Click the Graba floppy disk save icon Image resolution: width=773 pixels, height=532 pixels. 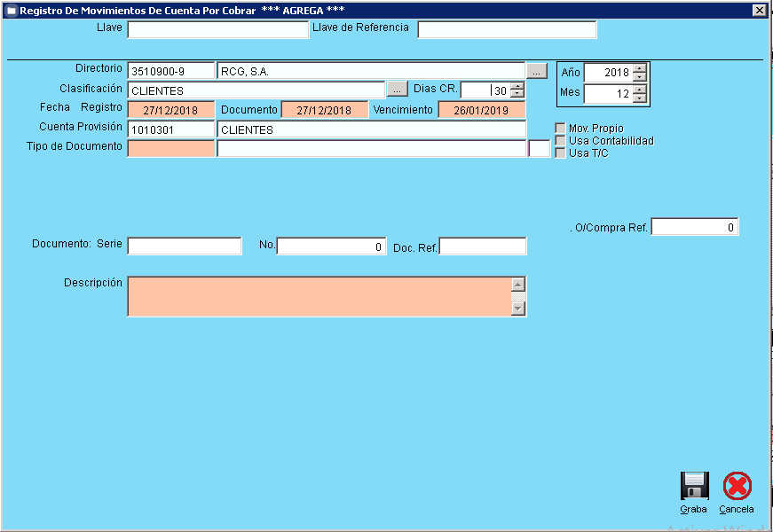(x=694, y=486)
